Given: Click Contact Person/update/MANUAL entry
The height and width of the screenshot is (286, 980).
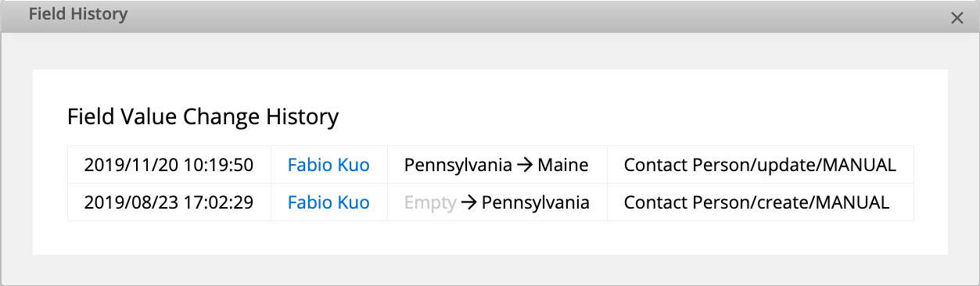Looking at the screenshot, I should point(759,165).
